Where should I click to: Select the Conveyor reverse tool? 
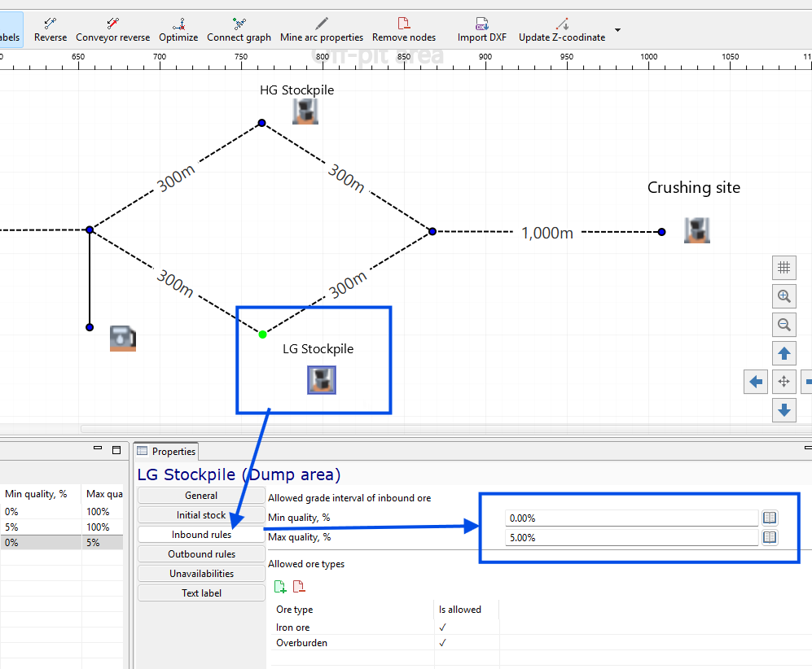coord(112,29)
